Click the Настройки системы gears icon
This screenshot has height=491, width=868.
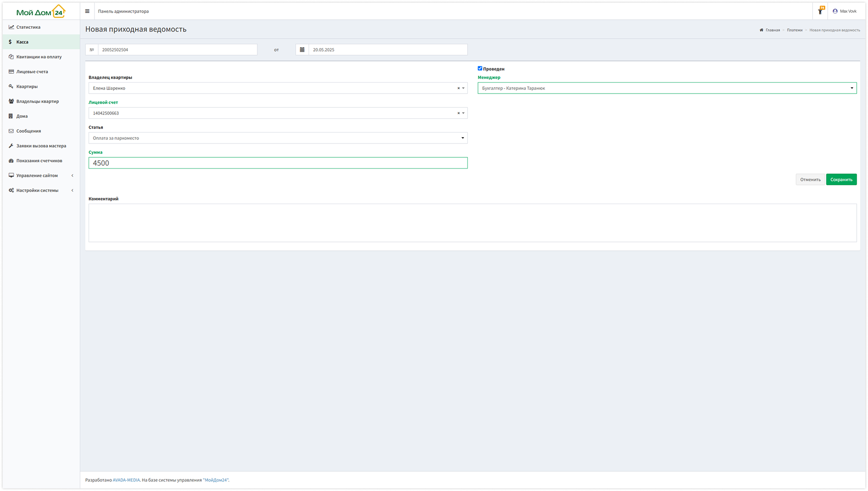click(11, 190)
